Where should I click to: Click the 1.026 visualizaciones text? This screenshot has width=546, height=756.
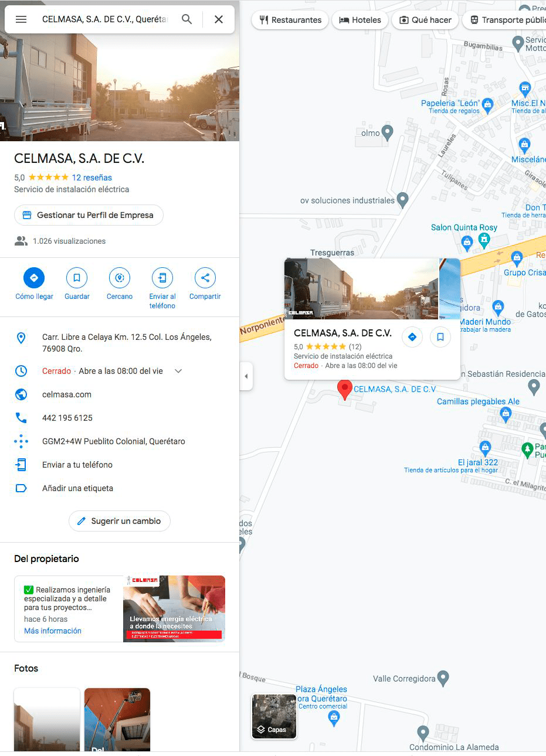[x=69, y=241]
